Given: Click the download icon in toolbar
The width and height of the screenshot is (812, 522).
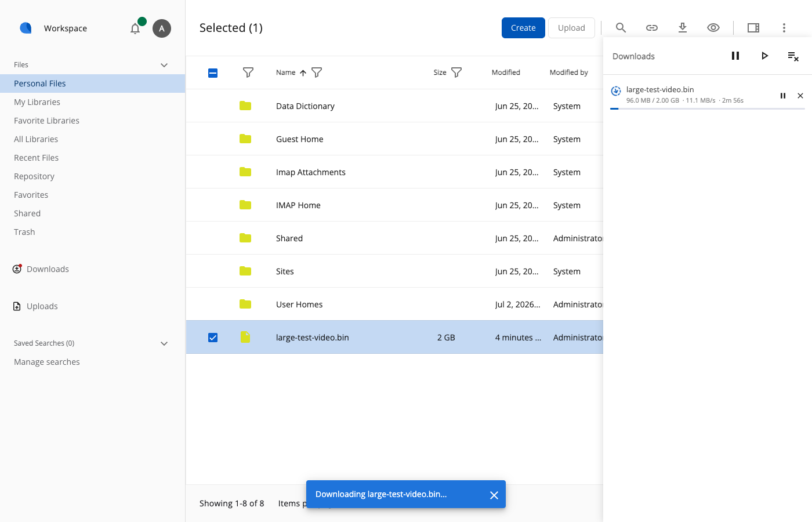Looking at the screenshot, I should pos(683,28).
